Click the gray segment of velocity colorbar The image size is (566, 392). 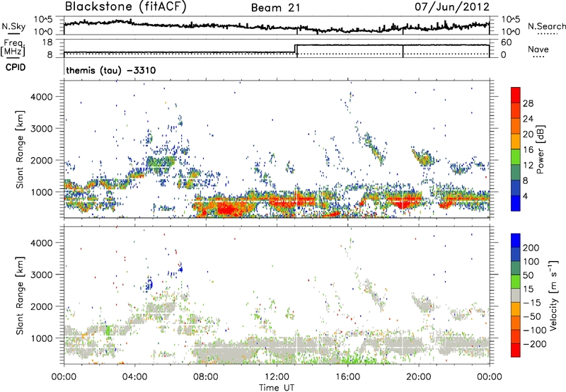point(516,295)
